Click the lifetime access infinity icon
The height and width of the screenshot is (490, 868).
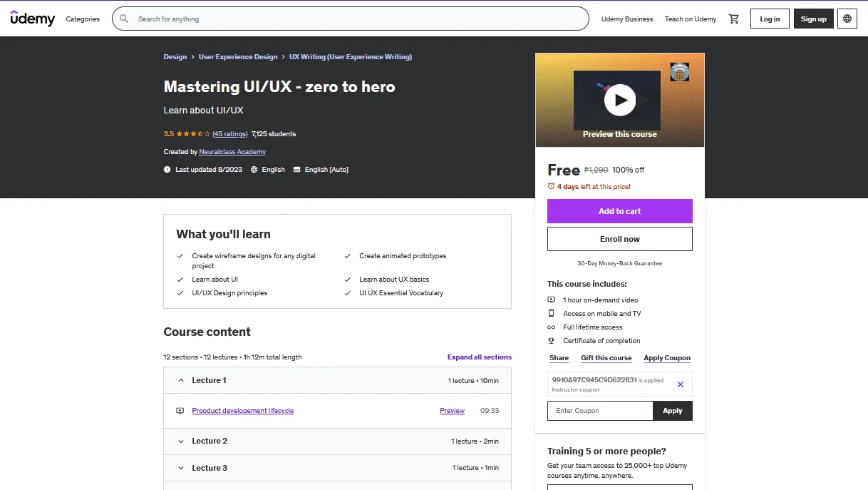pyautogui.click(x=551, y=327)
